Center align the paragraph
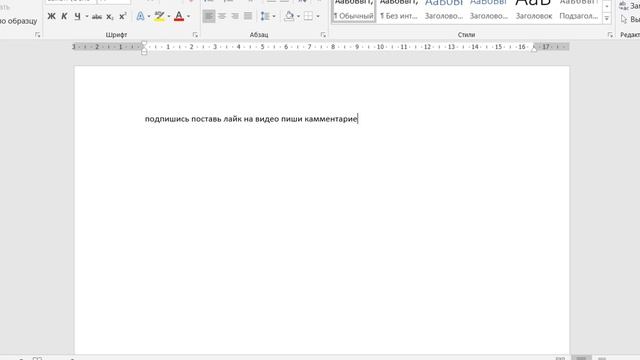The width and height of the screenshot is (640, 360). click(222, 16)
